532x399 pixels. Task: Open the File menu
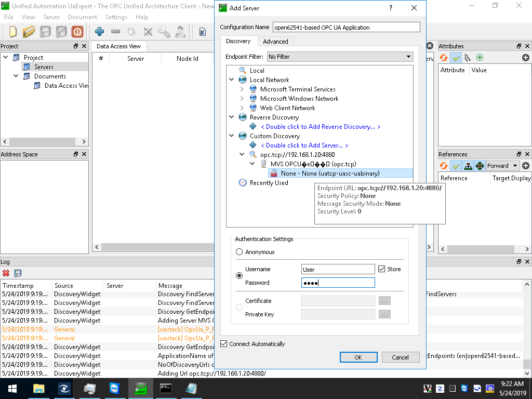pyautogui.click(x=9, y=17)
